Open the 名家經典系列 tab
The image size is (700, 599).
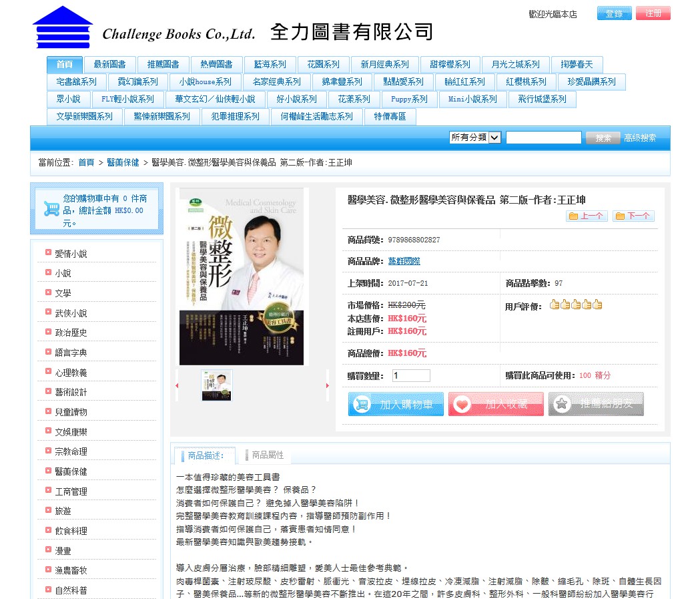pos(277,82)
